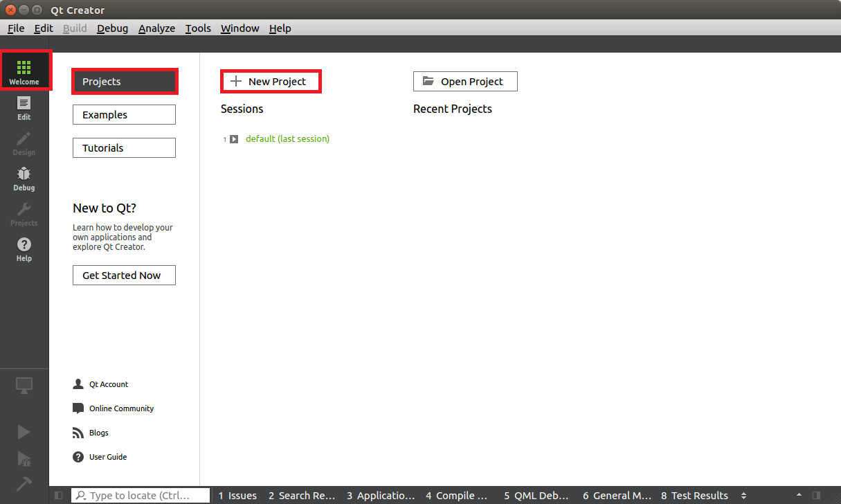Toggle left sidebar visibility icon
This screenshot has width=841, height=504.
[58, 496]
